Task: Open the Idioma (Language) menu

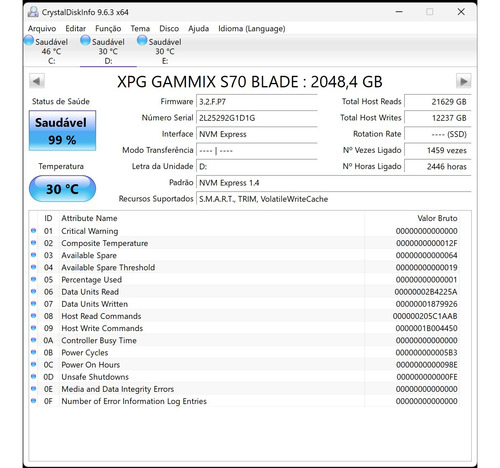Action: coord(252,29)
